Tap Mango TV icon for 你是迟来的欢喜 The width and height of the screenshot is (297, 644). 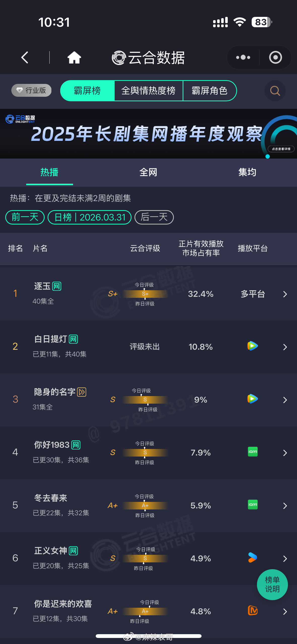253,610
